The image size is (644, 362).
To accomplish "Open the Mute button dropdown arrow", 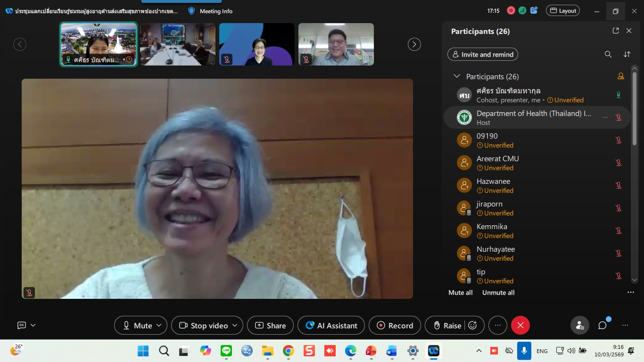I will pos(159,325).
